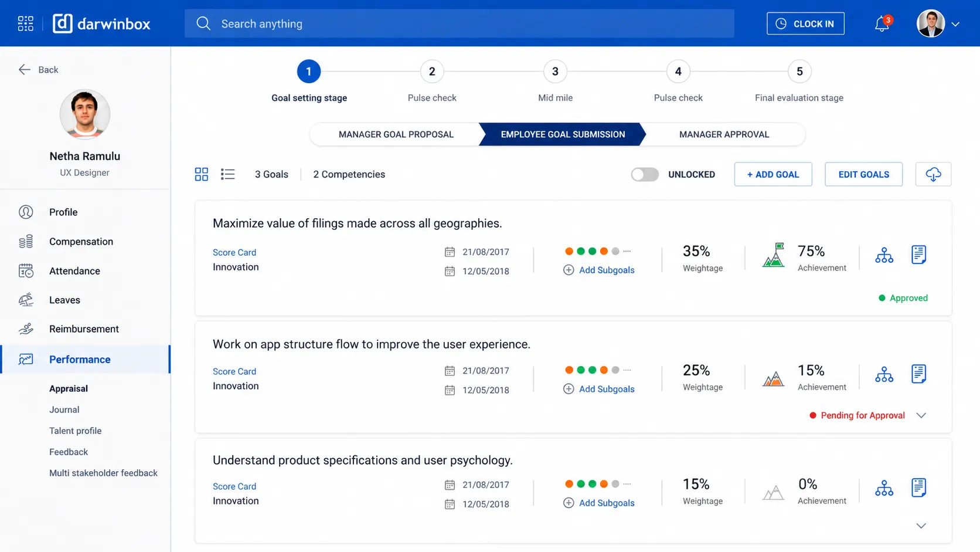Screen dimensions: 980x552
Task: Open the app grid launcher icon
Action: [x=26, y=23]
